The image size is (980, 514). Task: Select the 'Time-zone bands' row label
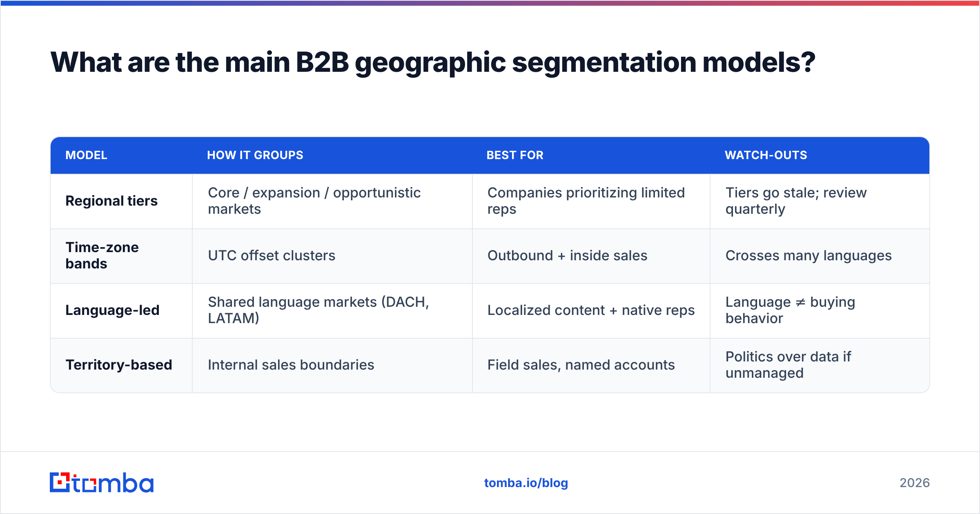click(x=102, y=255)
